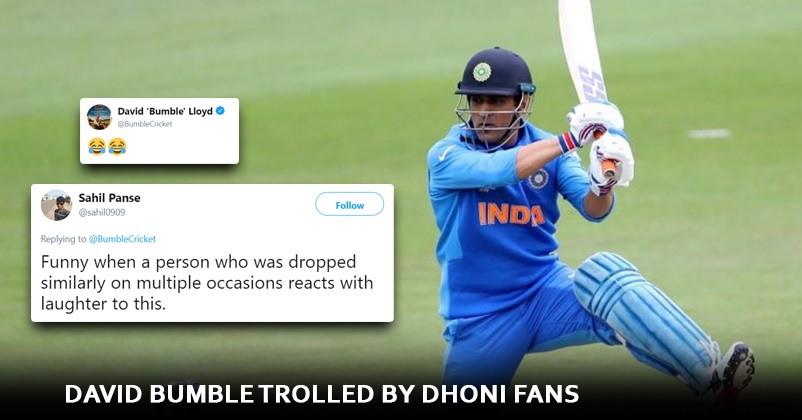Click the Sahil Panse display name
802x420 pixels.
point(109,198)
